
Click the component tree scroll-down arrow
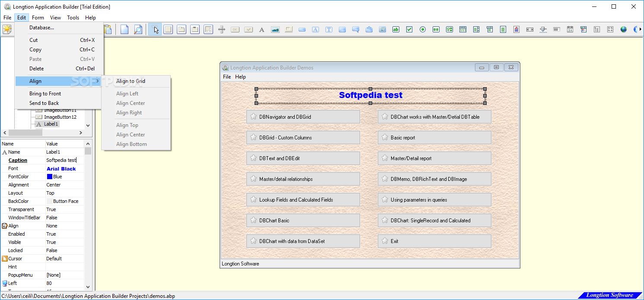(88, 125)
